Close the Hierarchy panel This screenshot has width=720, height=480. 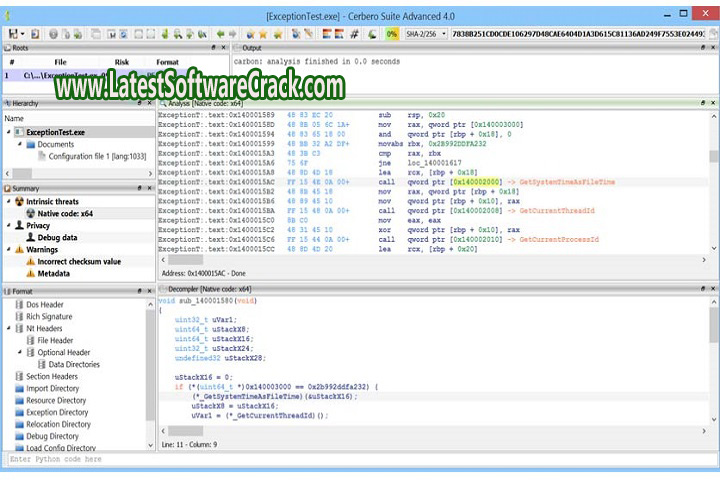pos(150,103)
